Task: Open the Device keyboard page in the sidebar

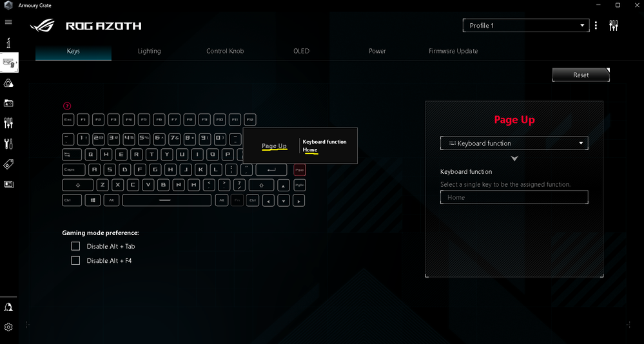Action: (8, 62)
